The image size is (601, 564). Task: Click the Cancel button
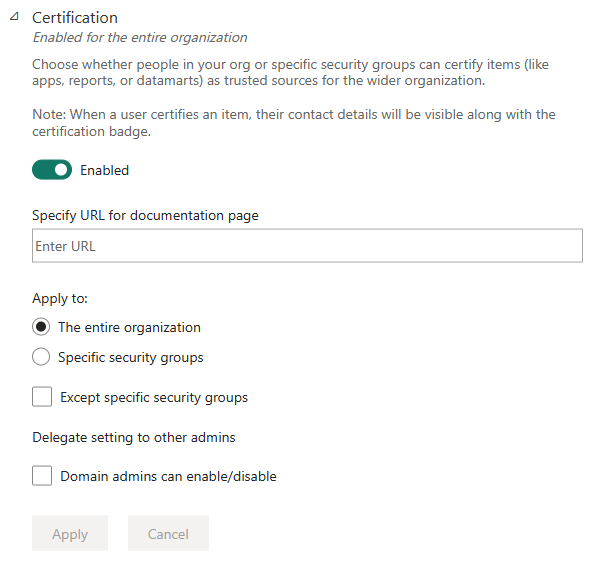(x=169, y=533)
